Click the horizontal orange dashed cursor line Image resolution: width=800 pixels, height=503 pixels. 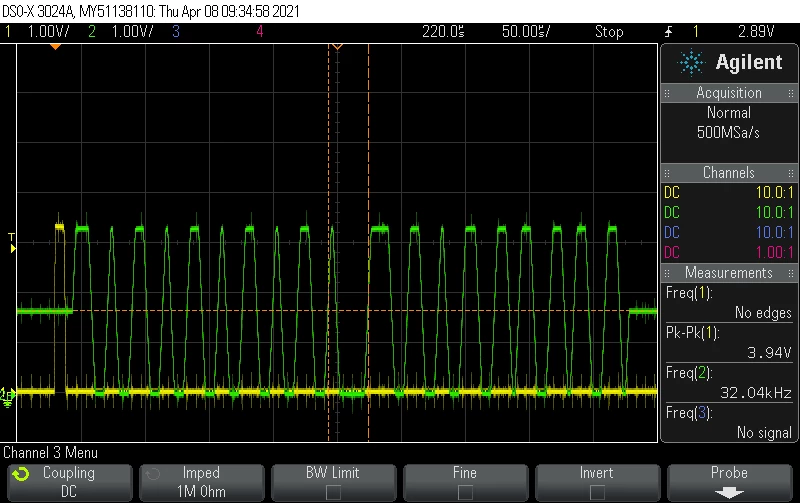[x=337, y=311]
